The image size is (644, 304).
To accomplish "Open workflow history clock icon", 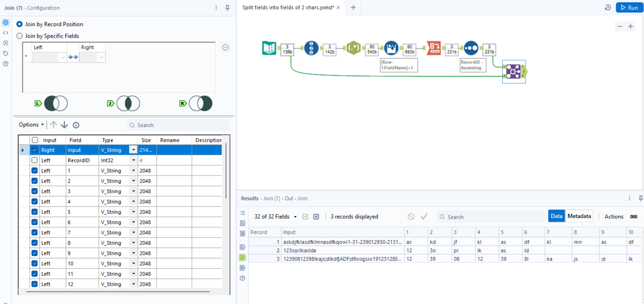I will tap(608, 8).
